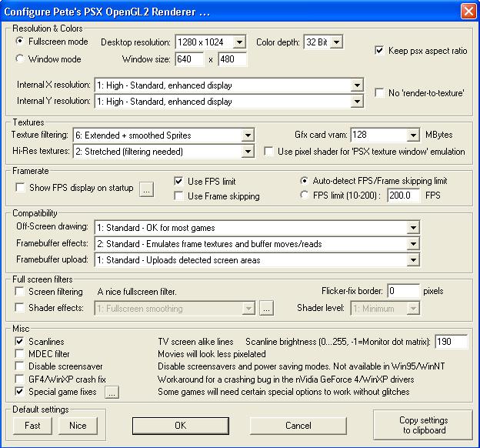The width and height of the screenshot is (480, 448).
Task: Expand Desktop resolution dropdown
Action: 239,42
